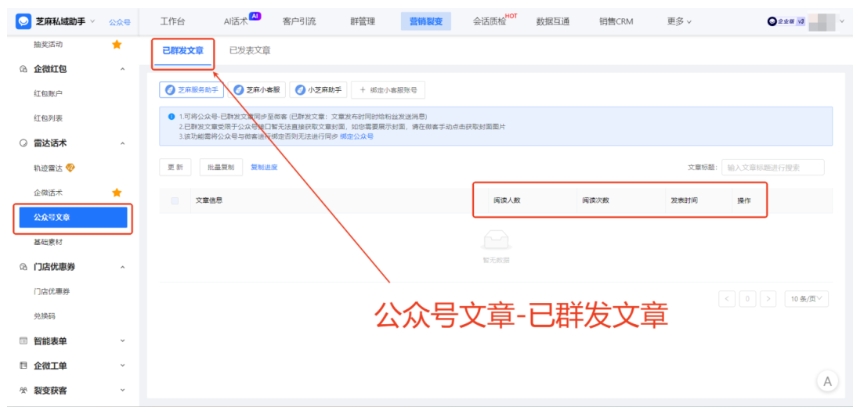The height and width of the screenshot is (414, 864).
Task: Click the page number box showing 0
Action: click(747, 299)
